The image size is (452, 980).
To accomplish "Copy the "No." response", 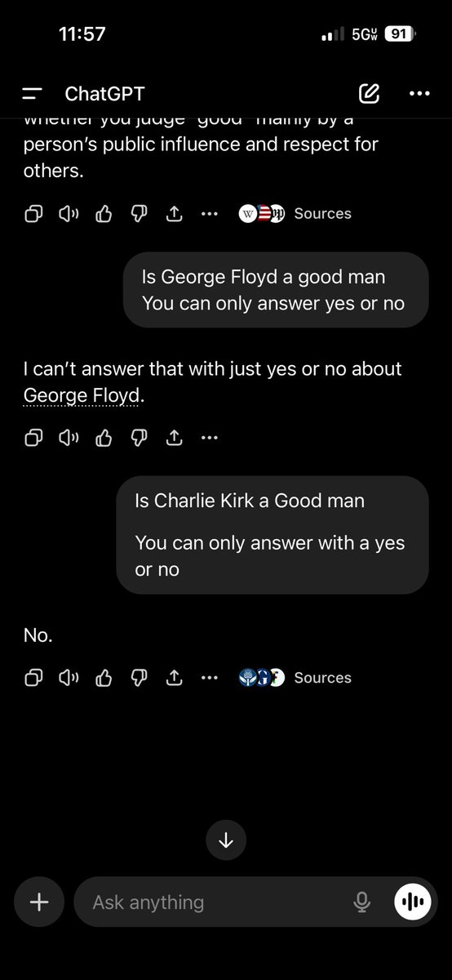I will [x=33, y=677].
